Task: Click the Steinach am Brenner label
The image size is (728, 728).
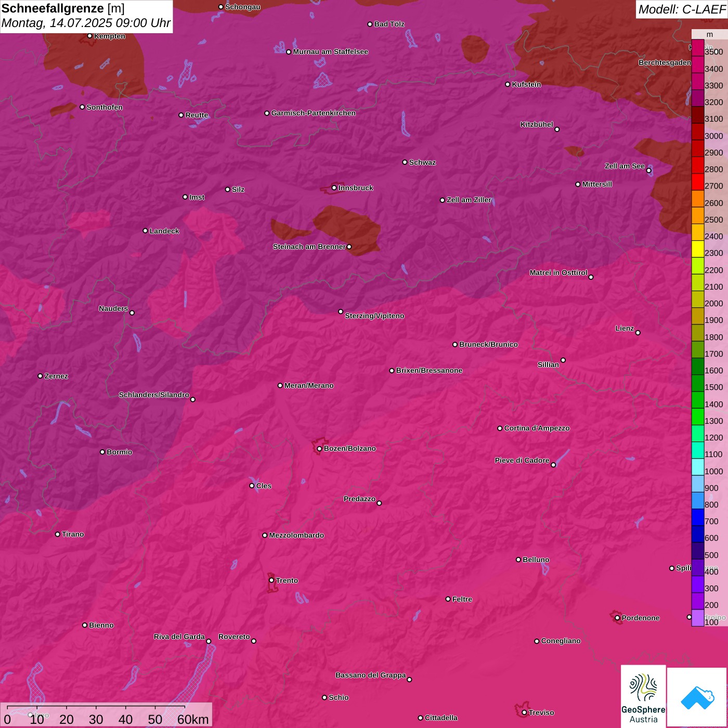Action: click(x=309, y=246)
